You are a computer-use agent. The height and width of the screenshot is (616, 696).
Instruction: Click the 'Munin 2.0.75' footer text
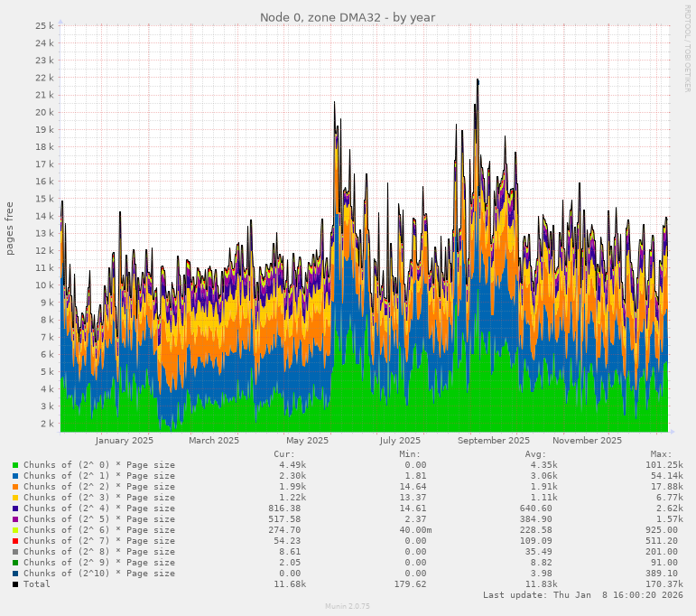pos(348,606)
